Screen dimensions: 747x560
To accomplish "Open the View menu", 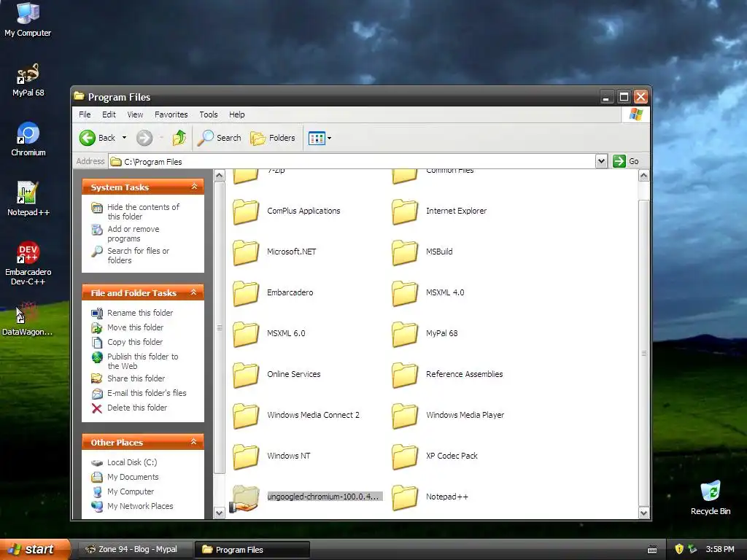I will point(135,114).
